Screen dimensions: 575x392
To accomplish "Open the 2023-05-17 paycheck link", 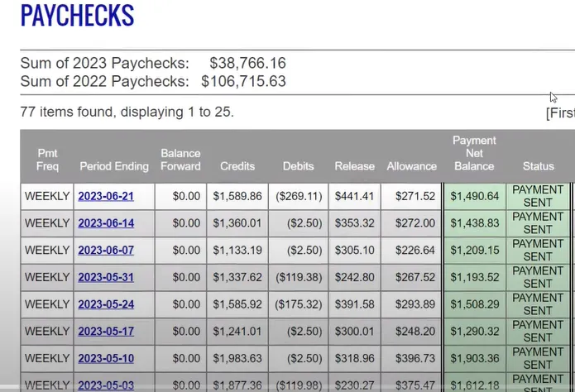I will tap(106, 332).
